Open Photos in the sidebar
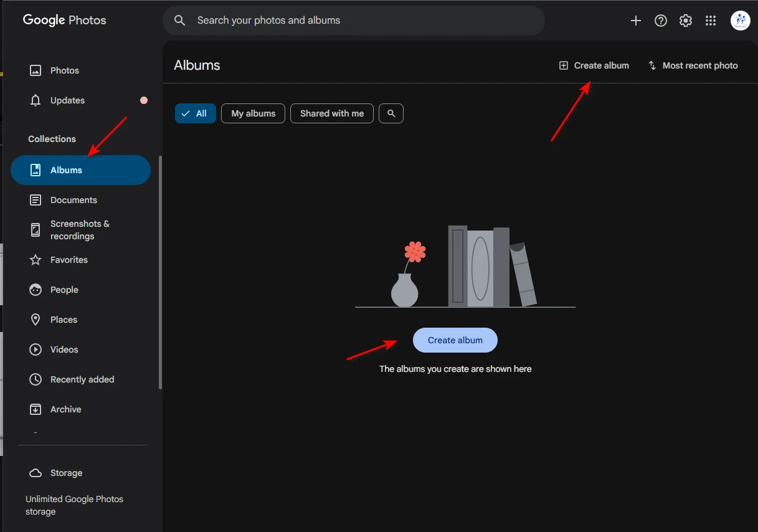 click(x=64, y=70)
